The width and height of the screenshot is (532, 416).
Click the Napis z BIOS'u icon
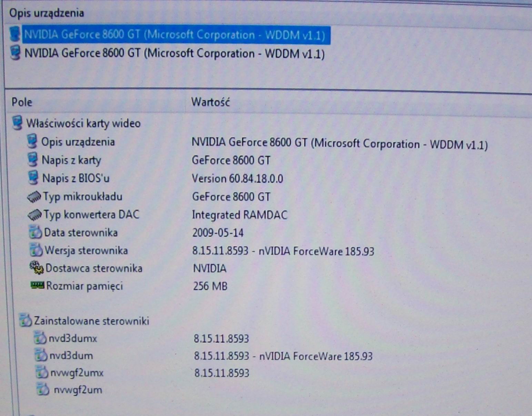click(x=33, y=178)
